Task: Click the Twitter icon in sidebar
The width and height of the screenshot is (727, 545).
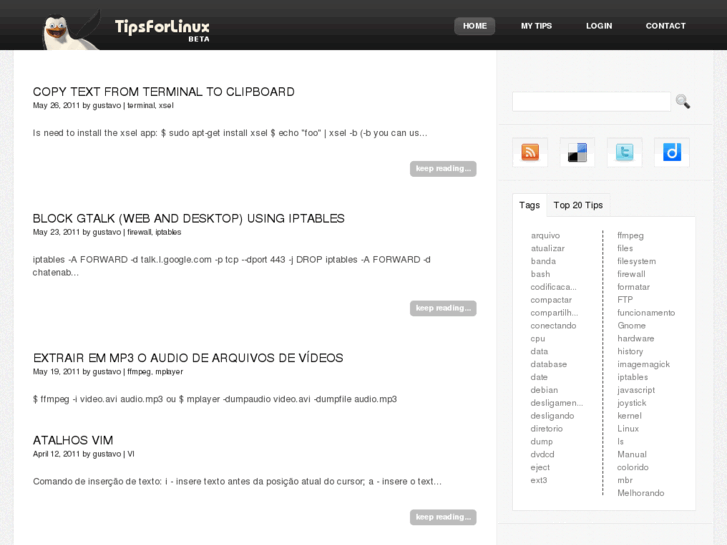Action: (625, 152)
